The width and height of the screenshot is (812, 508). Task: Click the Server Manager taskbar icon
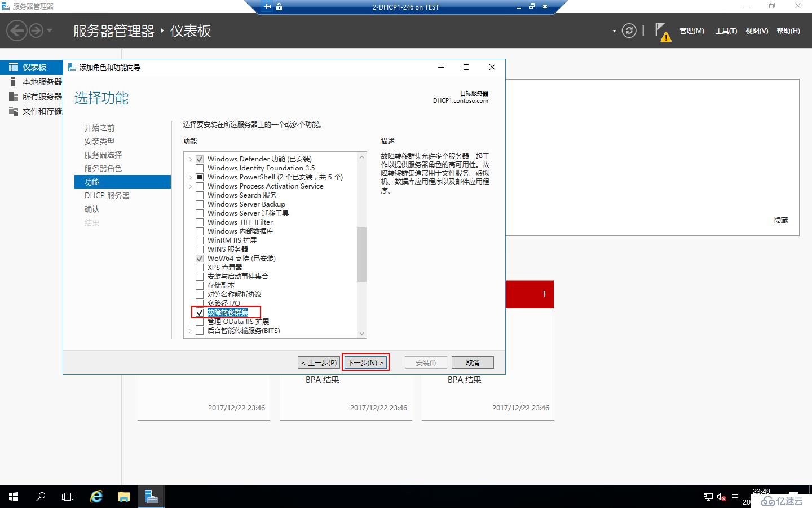tap(151, 497)
